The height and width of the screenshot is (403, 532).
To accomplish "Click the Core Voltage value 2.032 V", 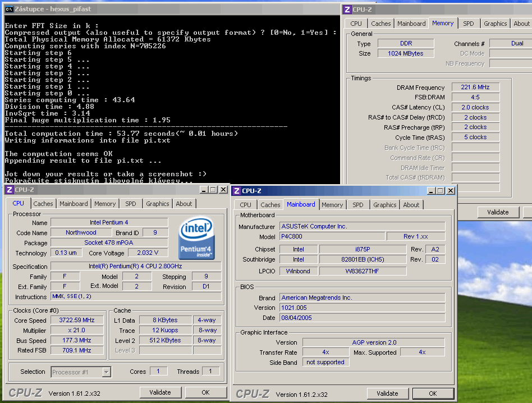I will point(148,253).
